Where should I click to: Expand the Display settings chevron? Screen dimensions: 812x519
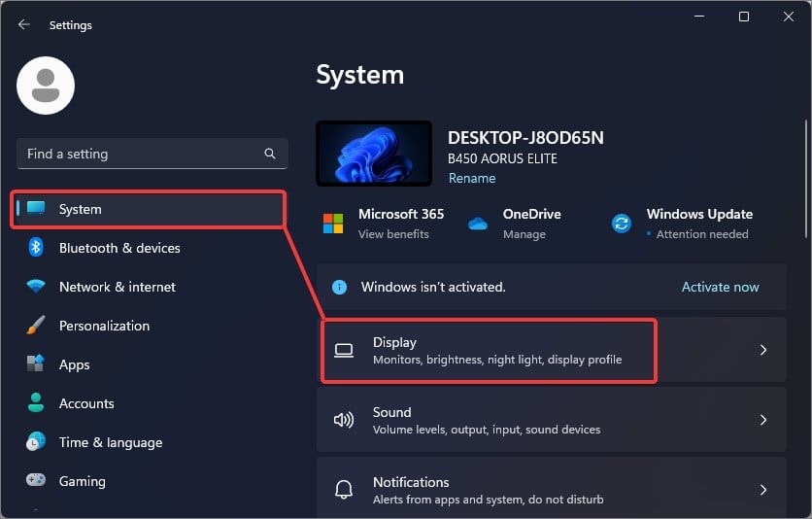coord(763,350)
